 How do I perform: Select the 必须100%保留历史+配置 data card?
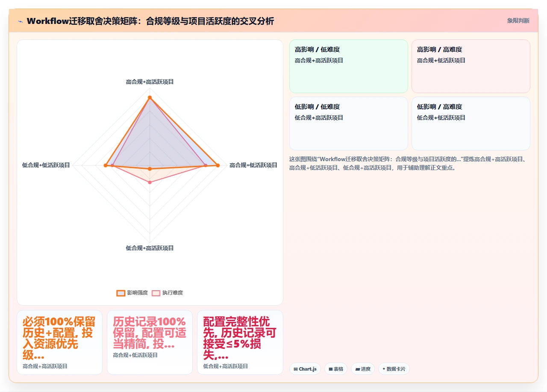click(59, 342)
